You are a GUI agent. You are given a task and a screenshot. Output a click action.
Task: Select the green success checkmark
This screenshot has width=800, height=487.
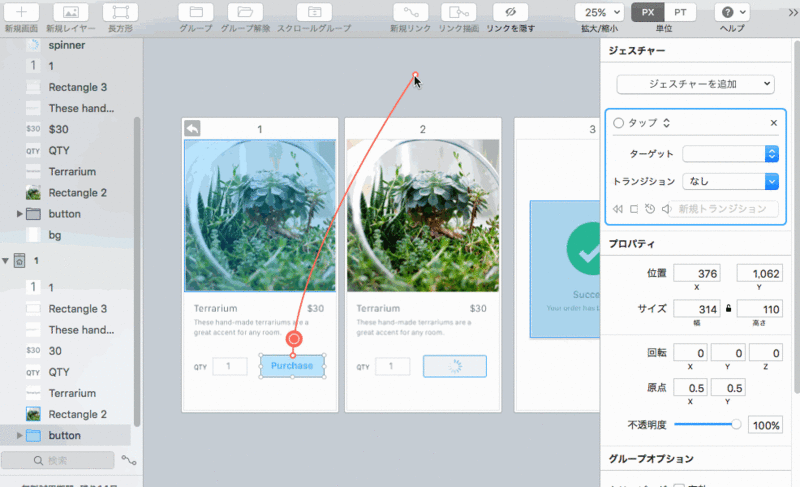[x=583, y=249]
